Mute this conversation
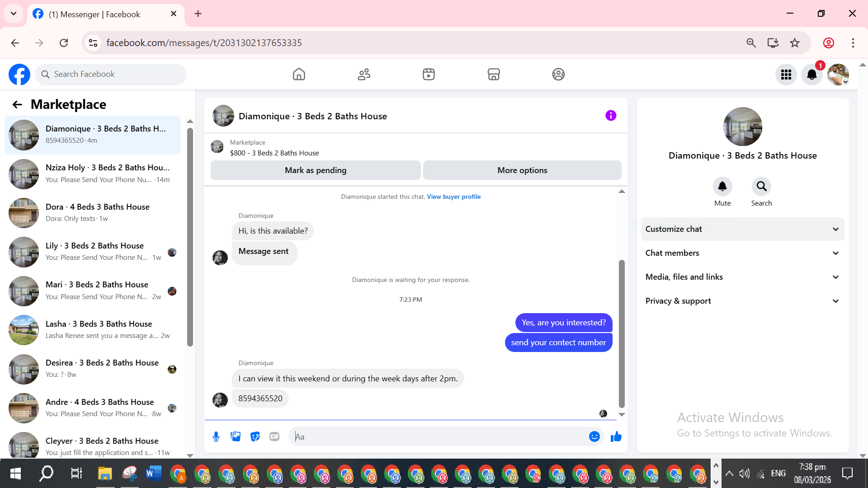The height and width of the screenshot is (488, 868). [x=722, y=187]
